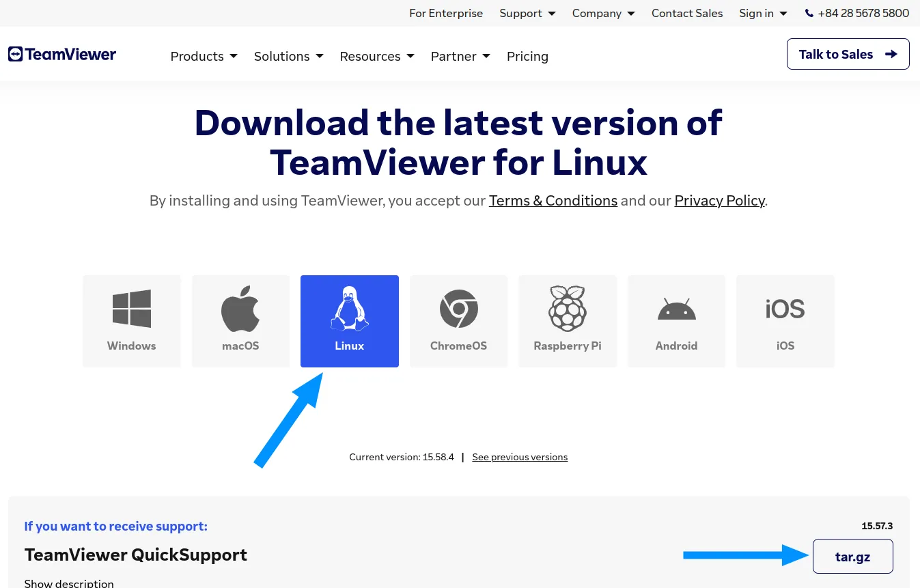This screenshot has width=920, height=588.
Task: Expand the Sign in menu
Action: point(763,13)
